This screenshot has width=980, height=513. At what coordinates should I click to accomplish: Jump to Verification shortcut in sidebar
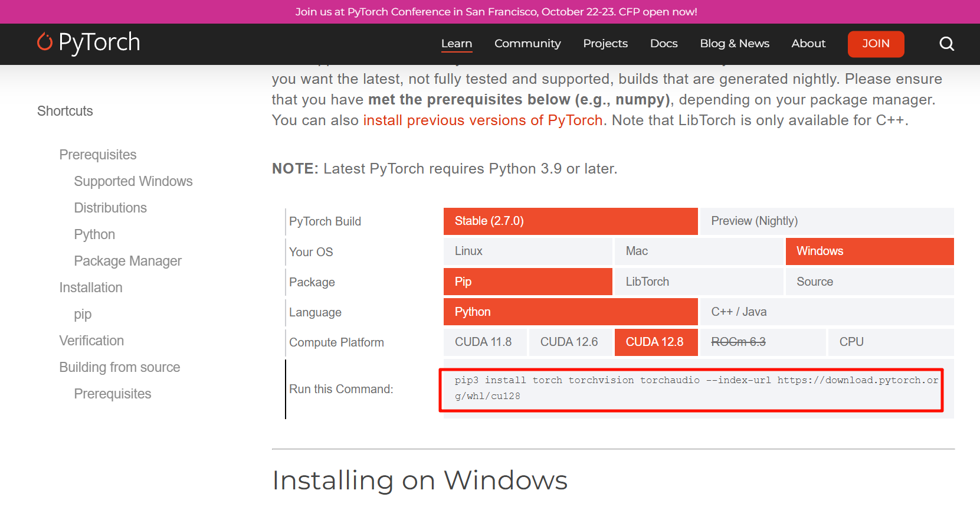91,341
